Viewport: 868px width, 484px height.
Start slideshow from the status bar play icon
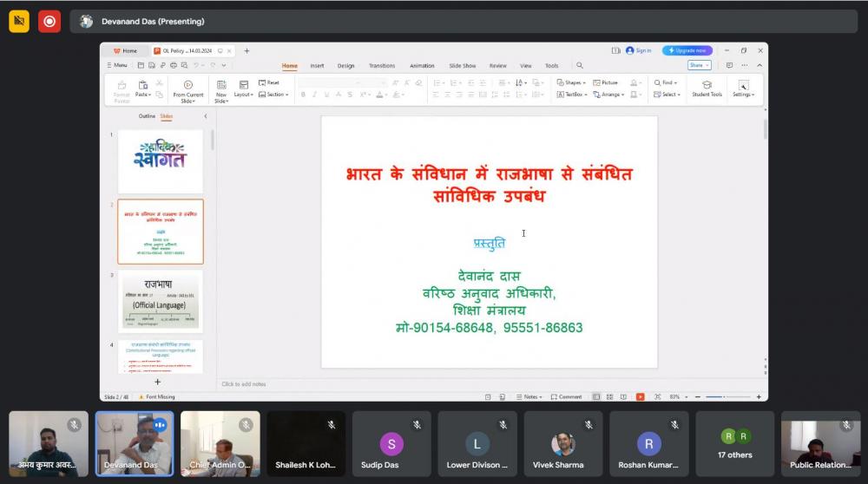tap(640, 396)
